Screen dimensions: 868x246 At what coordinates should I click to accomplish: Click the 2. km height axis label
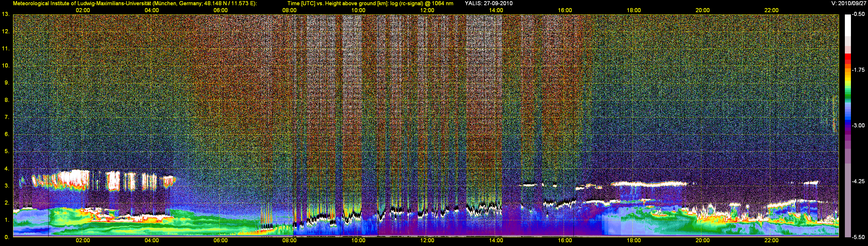(7, 203)
